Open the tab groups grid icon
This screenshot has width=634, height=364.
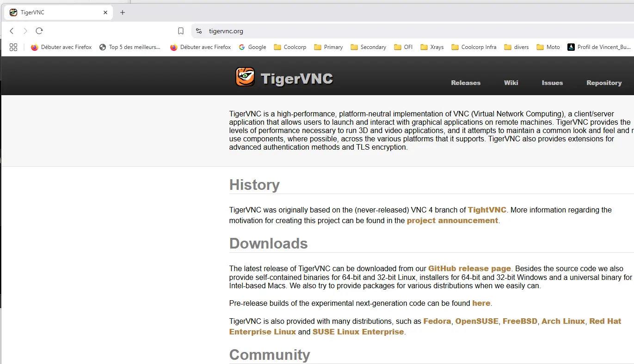[13, 47]
